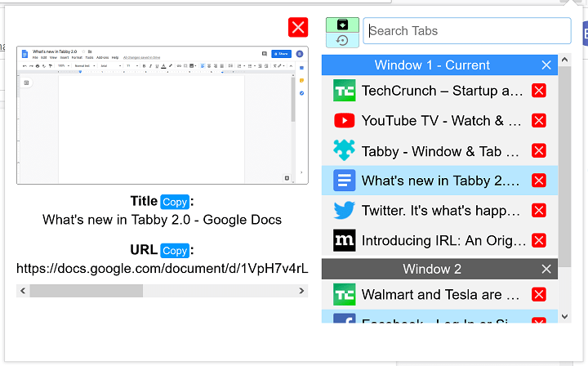Click the Twitter bird favicon
This screenshot has width=588, height=366.
(x=345, y=211)
